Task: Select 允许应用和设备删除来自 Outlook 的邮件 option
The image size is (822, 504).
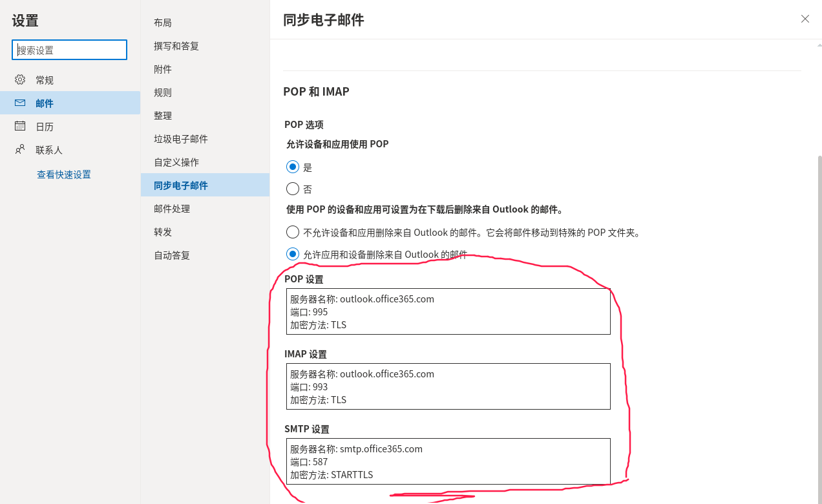Action: pos(293,254)
